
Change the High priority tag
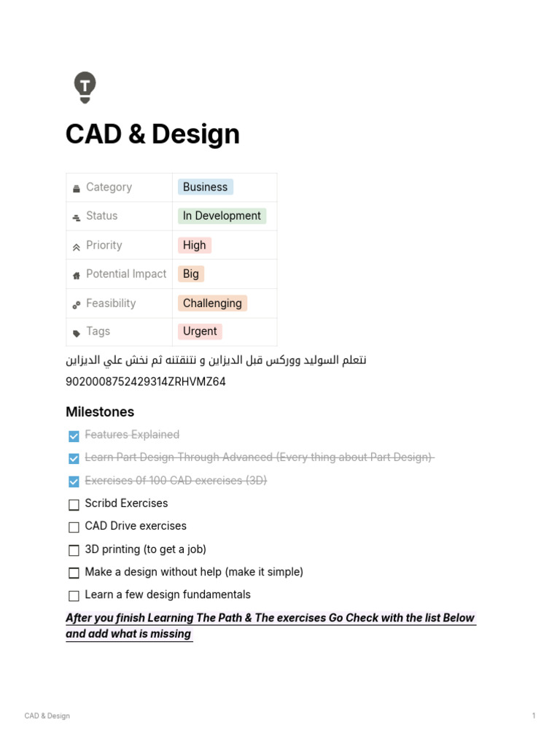194,245
